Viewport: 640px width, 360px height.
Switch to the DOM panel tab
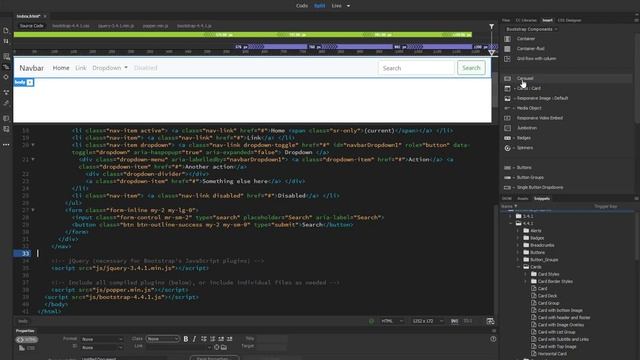[507, 199]
